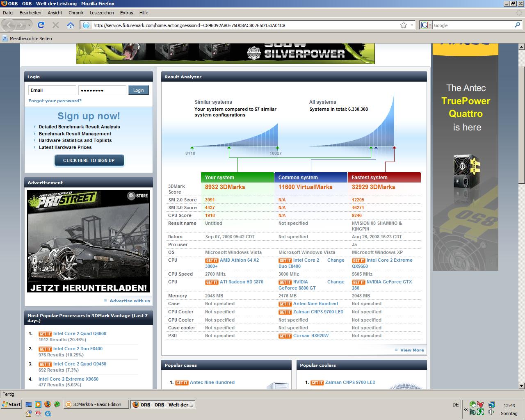Open the View More link
Viewport: 525px width, 420px height.
tap(412, 350)
